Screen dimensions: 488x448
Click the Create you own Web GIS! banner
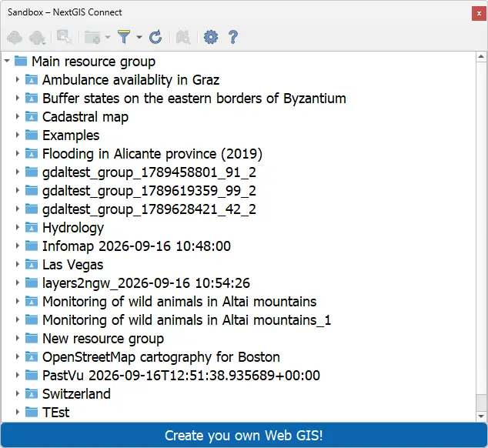click(x=244, y=435)
